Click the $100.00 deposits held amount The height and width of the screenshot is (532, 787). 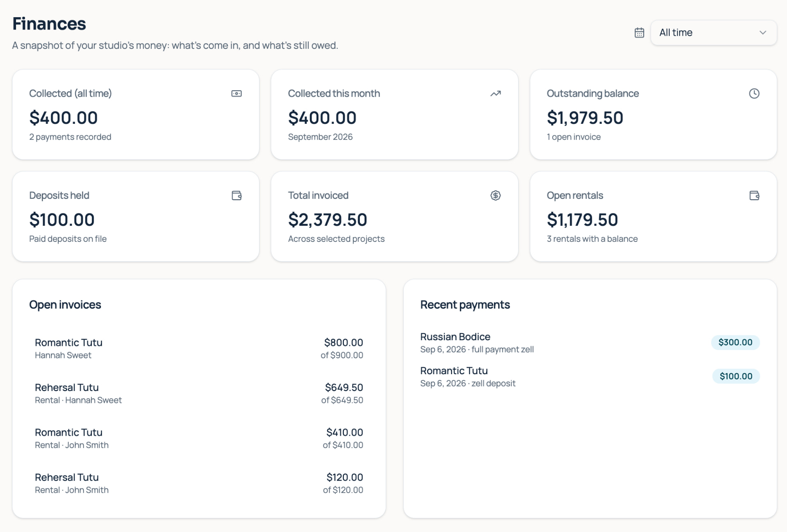[62, 220]
